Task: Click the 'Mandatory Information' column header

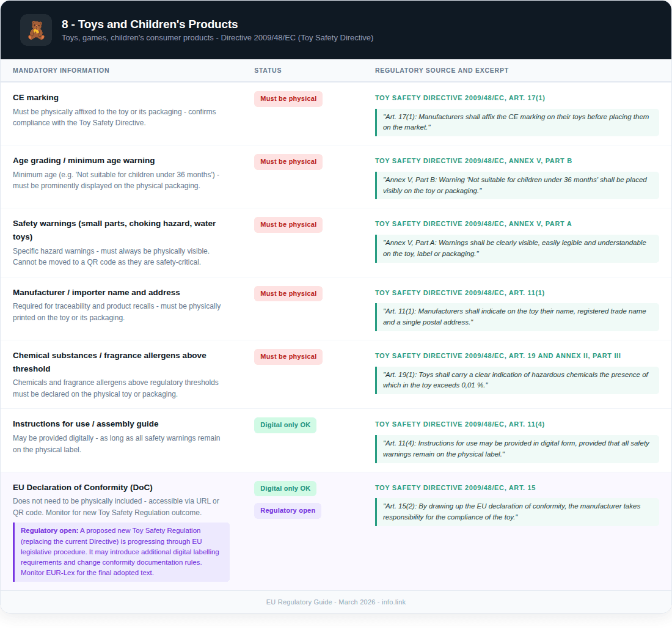Action: tap(61, 71)
